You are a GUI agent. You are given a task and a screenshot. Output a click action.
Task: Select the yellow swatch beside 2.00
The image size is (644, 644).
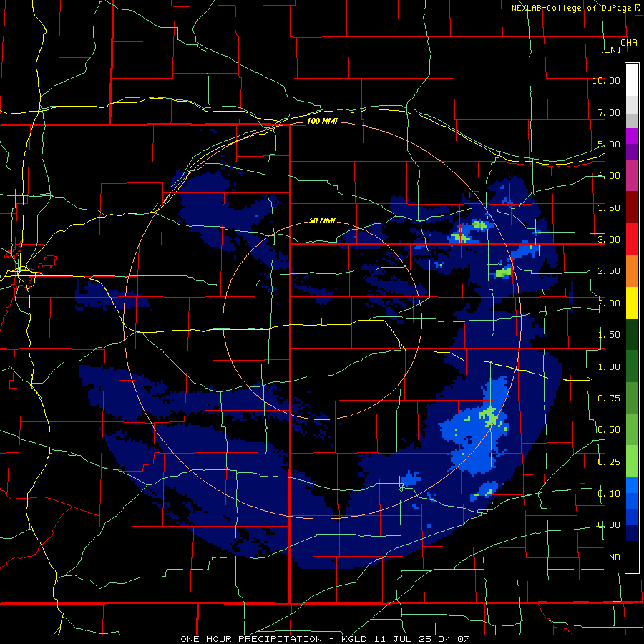click(x=632, y=303)
